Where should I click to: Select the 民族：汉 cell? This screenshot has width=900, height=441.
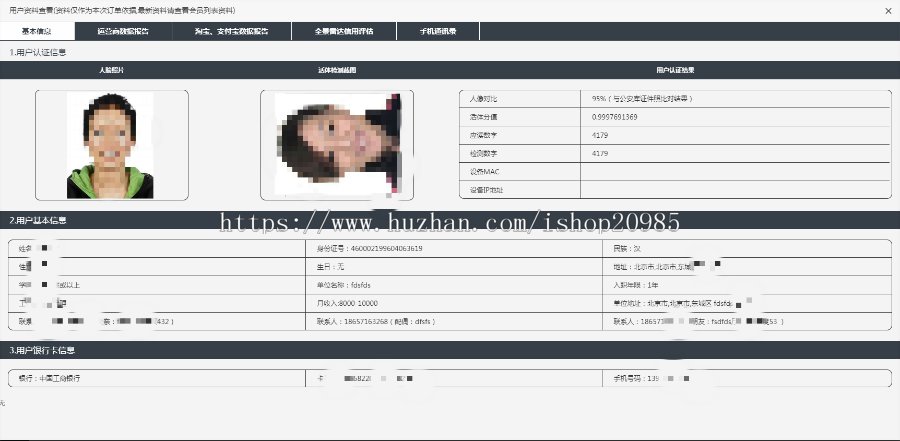pyautogui.click(x=747, y=249)
